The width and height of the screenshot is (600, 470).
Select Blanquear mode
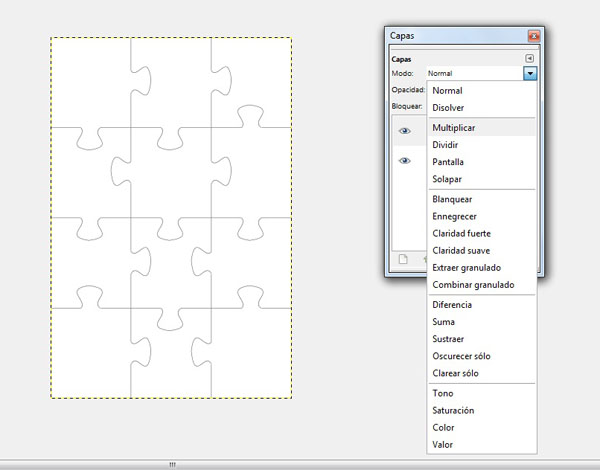click(482, 199)
